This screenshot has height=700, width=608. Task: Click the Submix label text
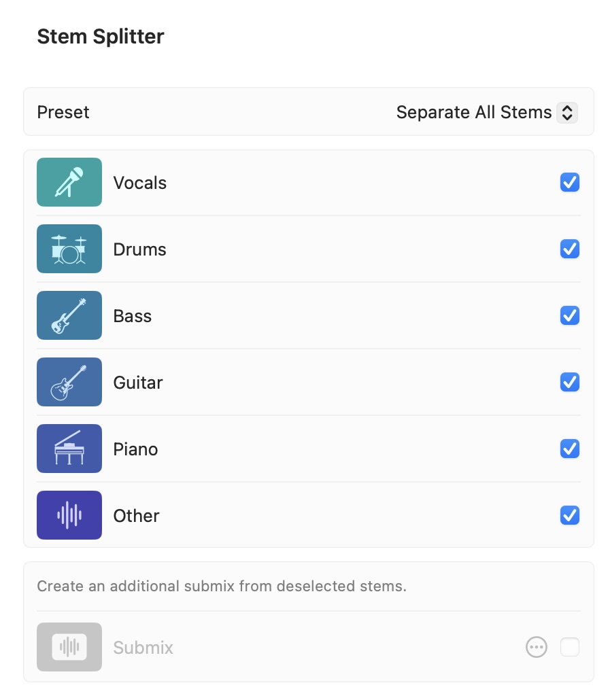(143, 647)
